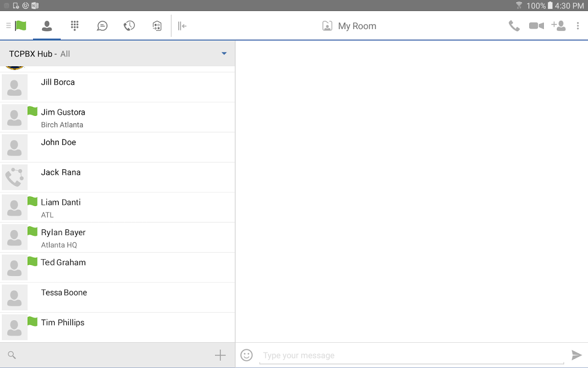Image resolution: width=588 pixels, height=368 pixels.
Task: Open the overflow options menu
Action: pyautogui.click(x=578, y=26)
